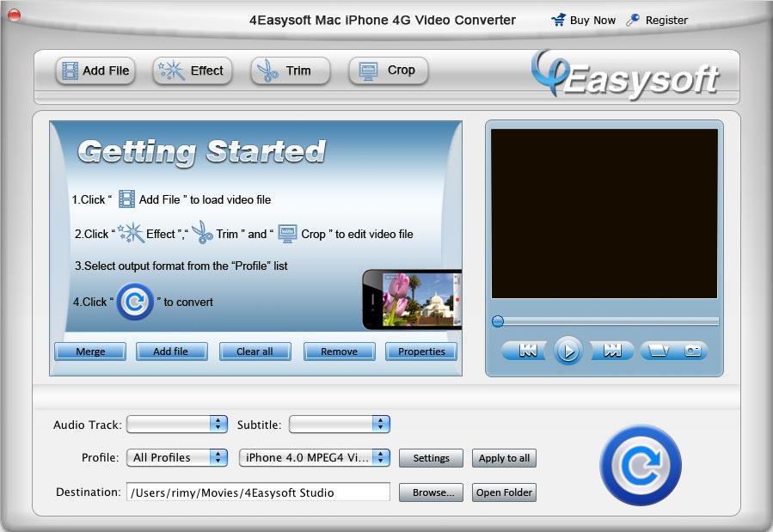Image resolution: width=773 pixels, height=532 pixels.
Task: Click the large blue Convert button
Action: click(641, 465)
